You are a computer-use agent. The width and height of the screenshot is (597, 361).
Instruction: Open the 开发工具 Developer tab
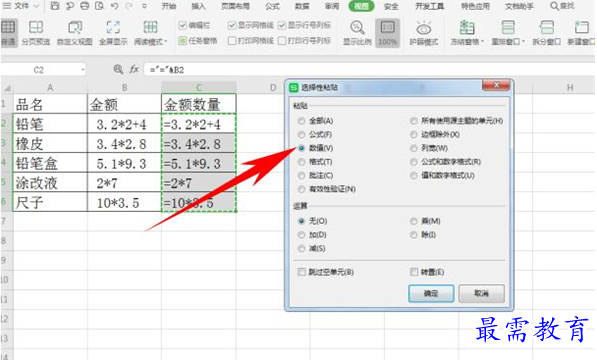click(x=430, y=6)
